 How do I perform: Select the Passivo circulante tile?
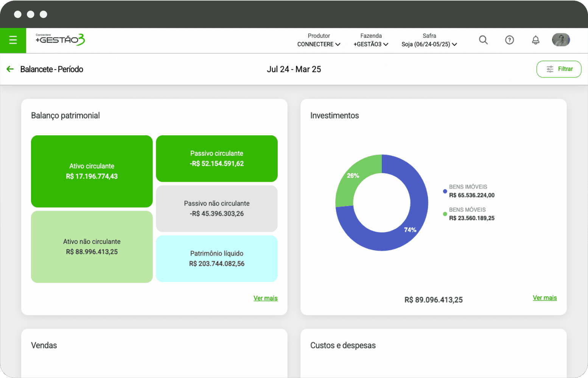pyautogui.click(x=217, y=159)
